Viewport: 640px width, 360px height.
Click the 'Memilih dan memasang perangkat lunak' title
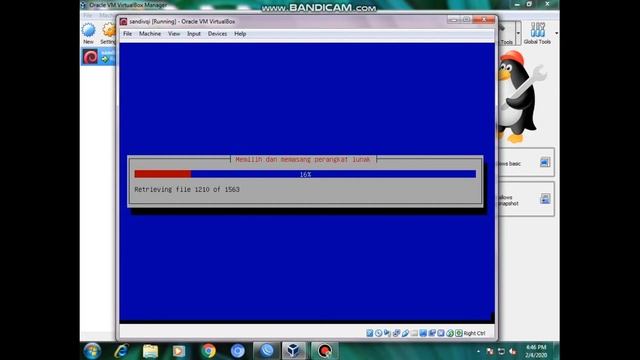(302, 160)
